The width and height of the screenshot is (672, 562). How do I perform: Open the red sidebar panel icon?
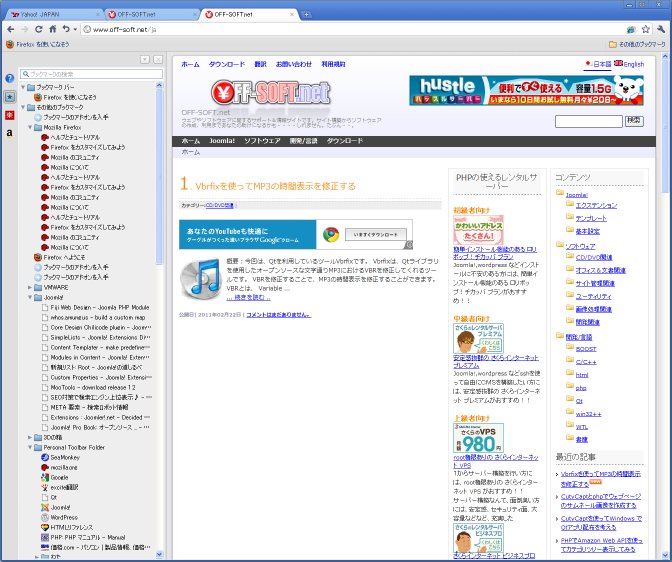(x=9, y=114)
